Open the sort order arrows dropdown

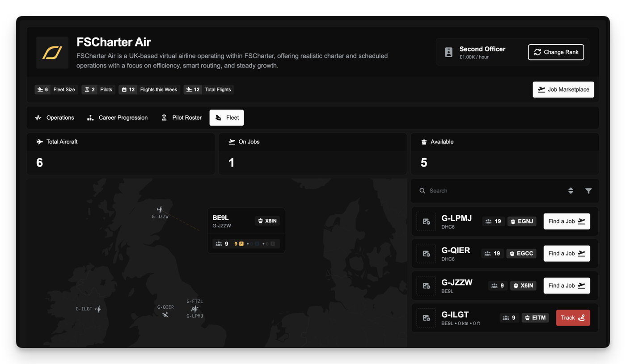571,191
